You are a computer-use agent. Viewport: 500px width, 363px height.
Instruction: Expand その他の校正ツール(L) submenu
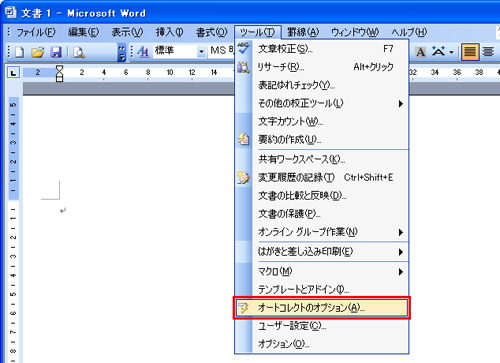(x=322, y=103)
